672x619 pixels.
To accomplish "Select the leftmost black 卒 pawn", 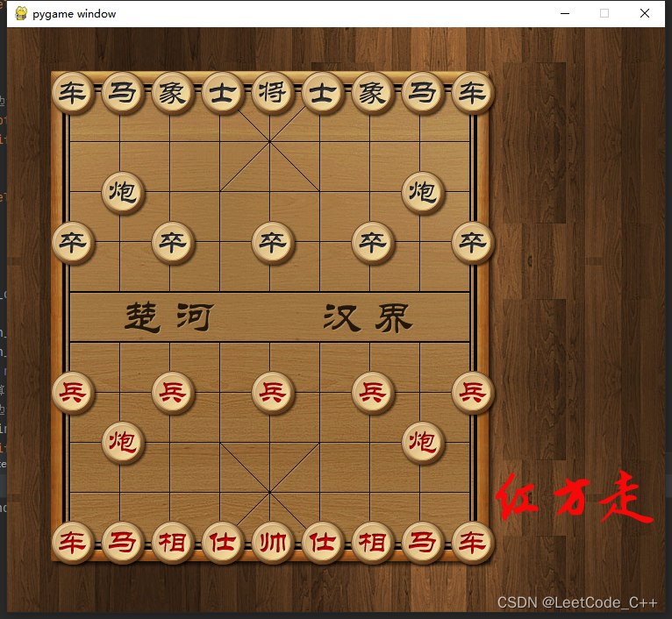I will (x=73, y=243).
